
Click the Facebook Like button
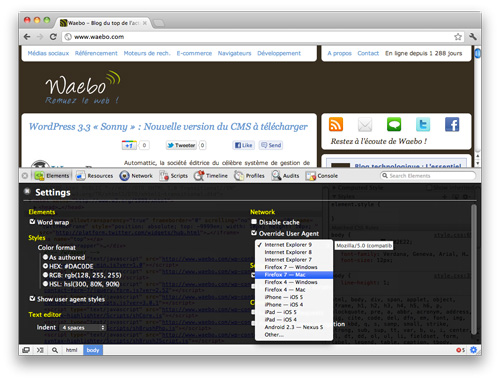tap(244, 145)
